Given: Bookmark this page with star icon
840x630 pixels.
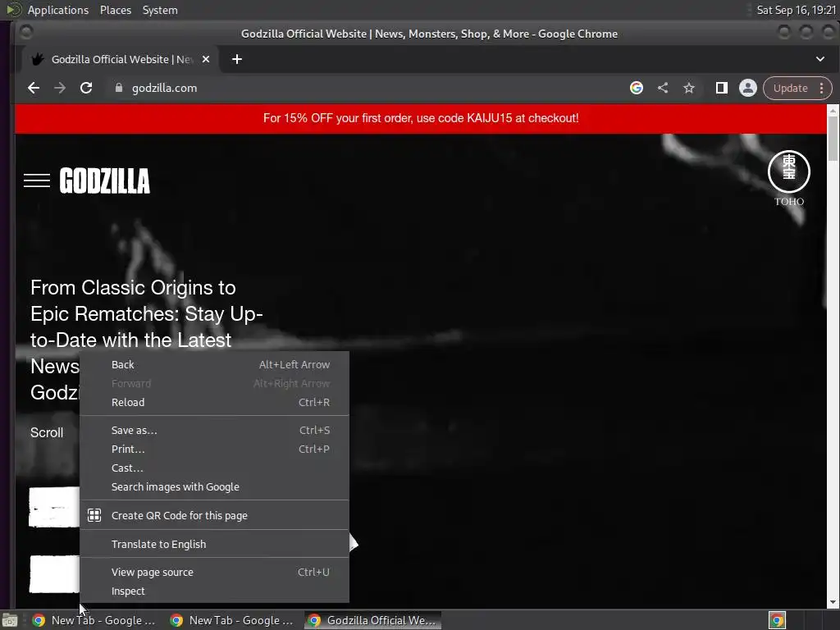Looking at the screenshot, I should coord(689,88).
